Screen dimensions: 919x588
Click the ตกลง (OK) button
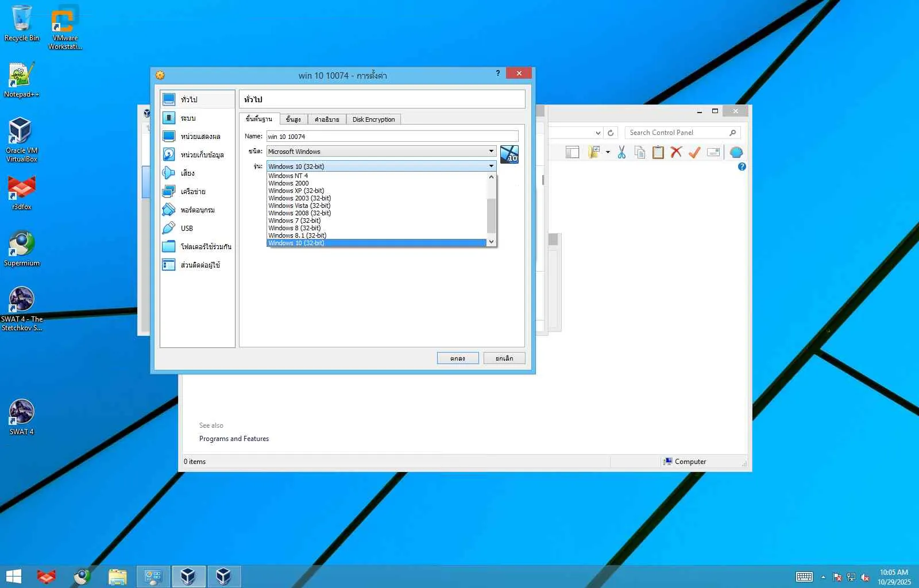(x=458, y=358)
